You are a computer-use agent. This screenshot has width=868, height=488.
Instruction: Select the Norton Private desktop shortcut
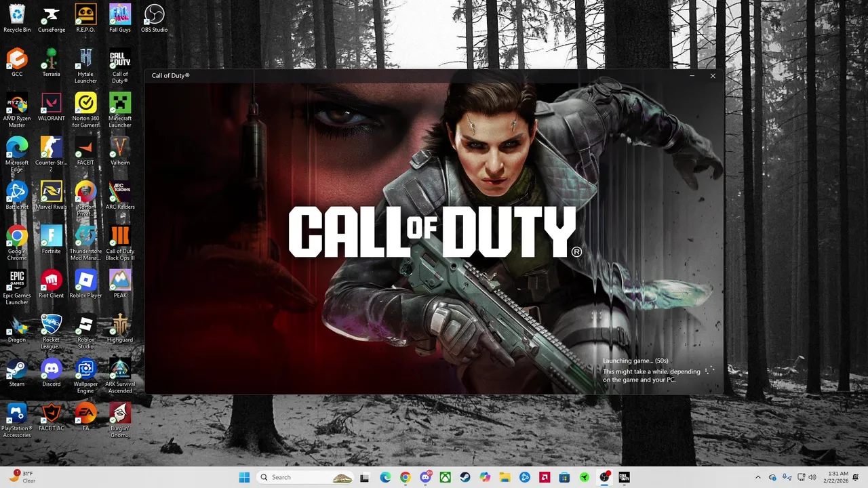(x=85, y=199)
